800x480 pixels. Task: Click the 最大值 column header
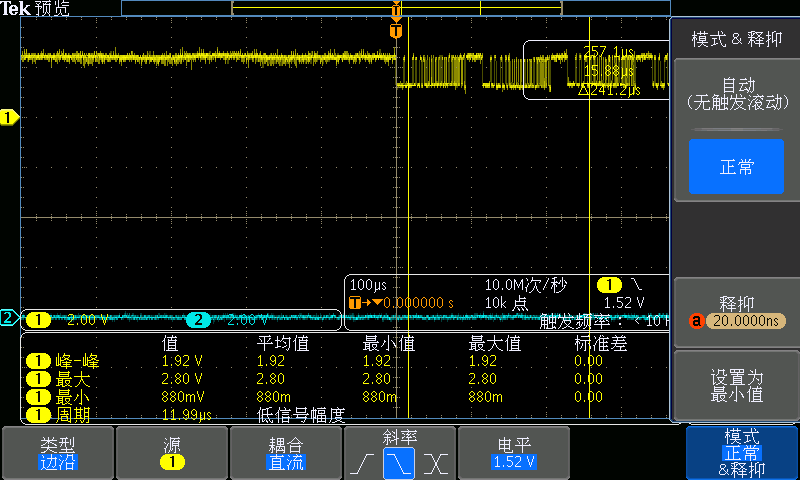[495, 343]
